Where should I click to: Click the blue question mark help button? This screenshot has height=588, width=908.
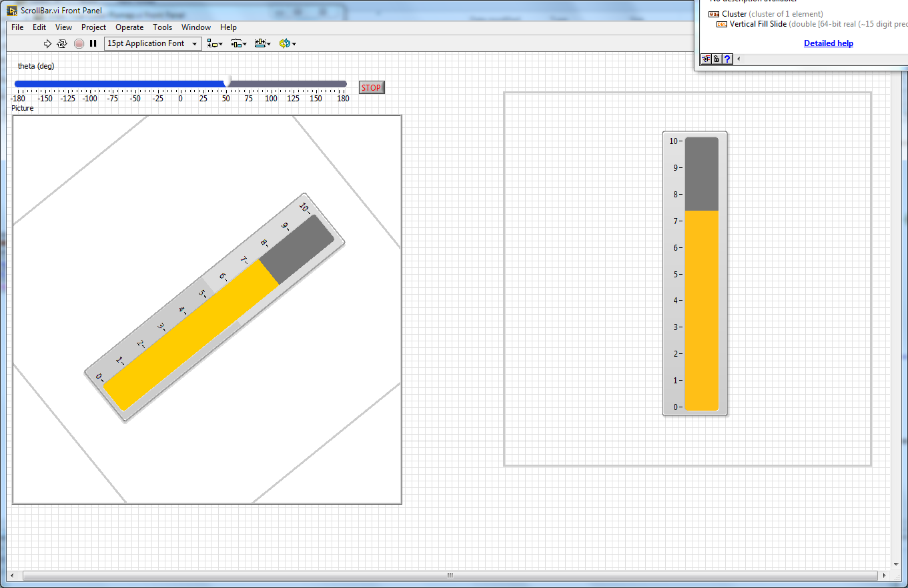coord(727,59)
